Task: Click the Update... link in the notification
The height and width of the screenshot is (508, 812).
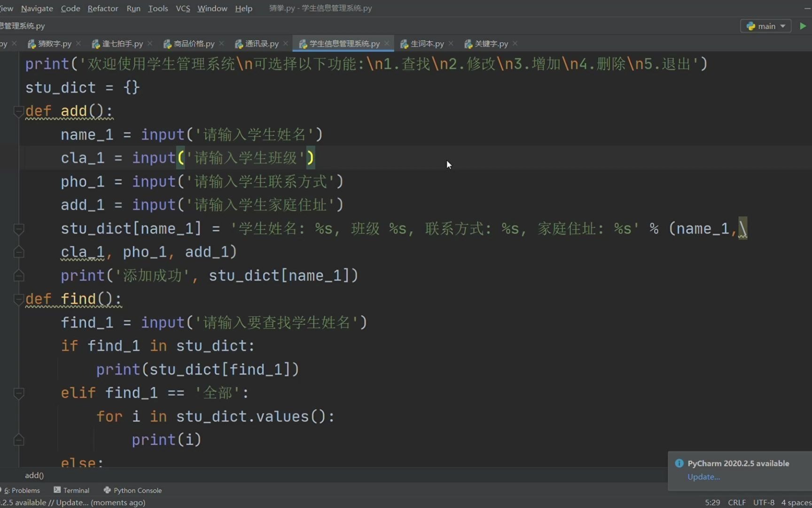Action: pyautogui.click(x=703, y=476)
